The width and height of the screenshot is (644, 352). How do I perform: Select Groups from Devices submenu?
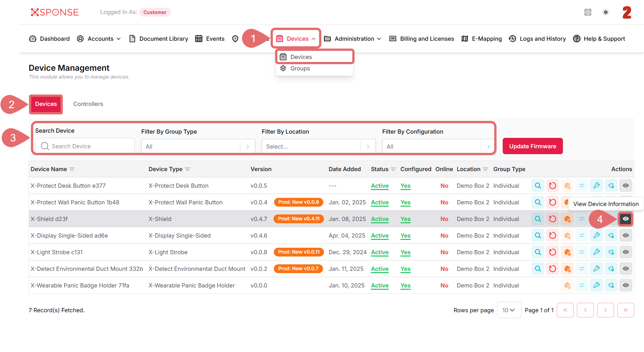pos(300,68)
